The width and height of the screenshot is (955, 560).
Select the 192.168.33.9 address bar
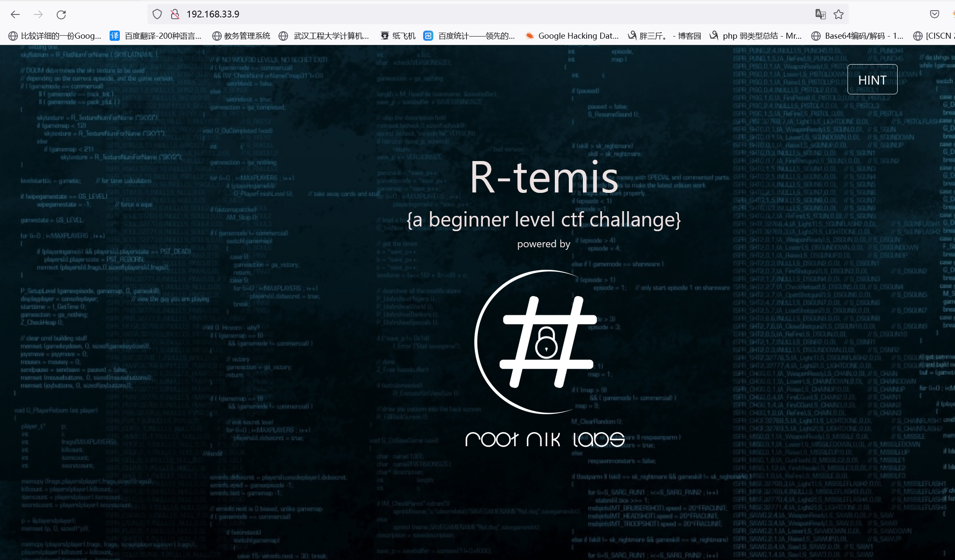497,14
